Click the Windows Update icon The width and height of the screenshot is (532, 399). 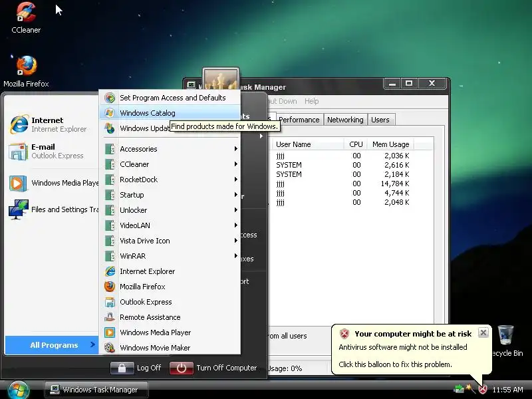[x=109, y=128]
